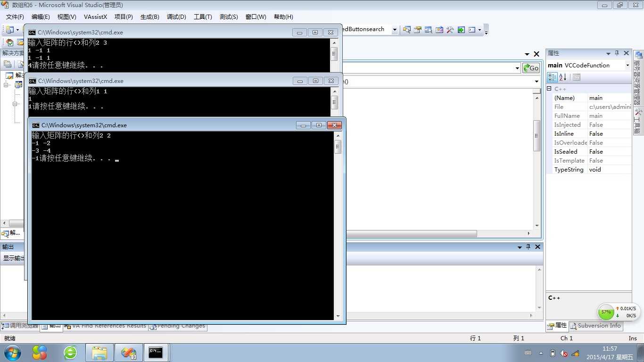This screenshot has width=644, height=362.
Task: Switch to the 调用浏览器 tab
Action: pos(20,326)
